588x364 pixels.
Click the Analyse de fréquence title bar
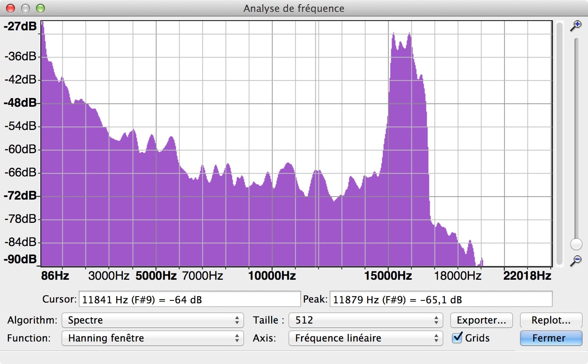[294, 8]
